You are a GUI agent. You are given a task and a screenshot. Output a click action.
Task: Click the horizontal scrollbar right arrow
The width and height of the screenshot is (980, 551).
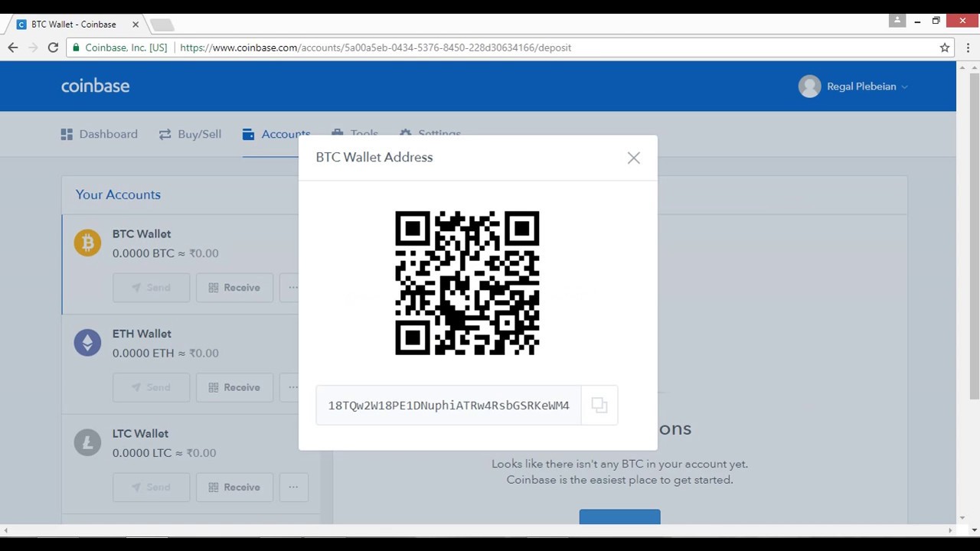951,530
